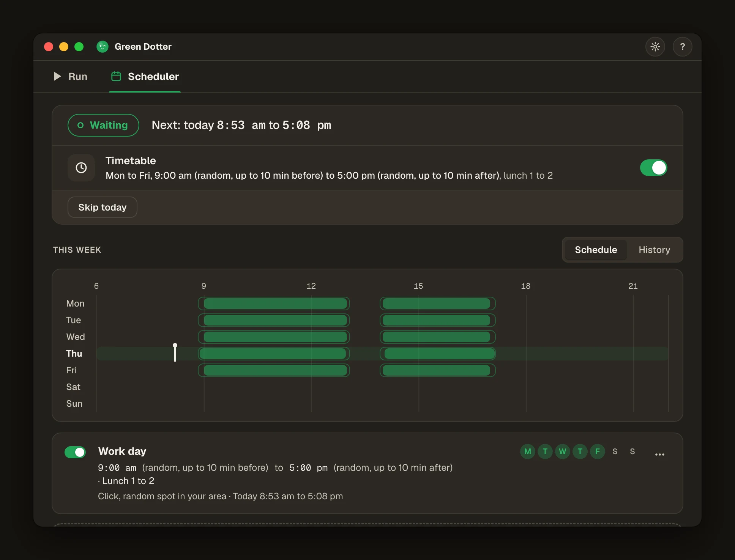Click the play icon on Run tab
The height and width of the screenshot is (560, 735).
[57, 77]
